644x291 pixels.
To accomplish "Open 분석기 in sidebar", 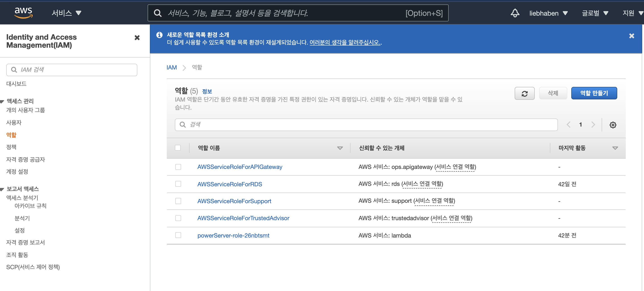I will coord(22,219).
